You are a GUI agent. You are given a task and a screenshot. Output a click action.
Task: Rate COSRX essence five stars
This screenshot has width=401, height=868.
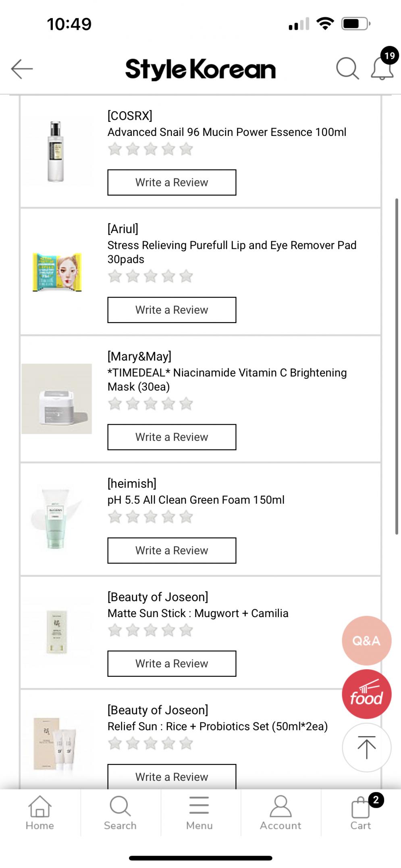tap(186, 149)
